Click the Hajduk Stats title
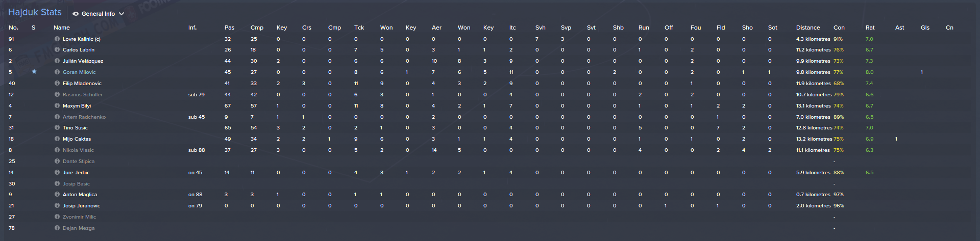The image size is (980, 241). pos(35,12)
